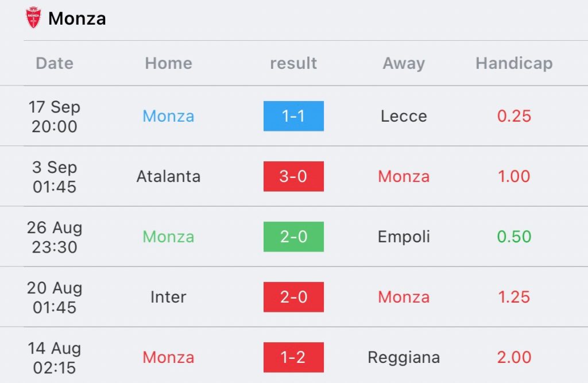Open the blue 1-1 result badge
Screen dimensions: 588x383
293,116
